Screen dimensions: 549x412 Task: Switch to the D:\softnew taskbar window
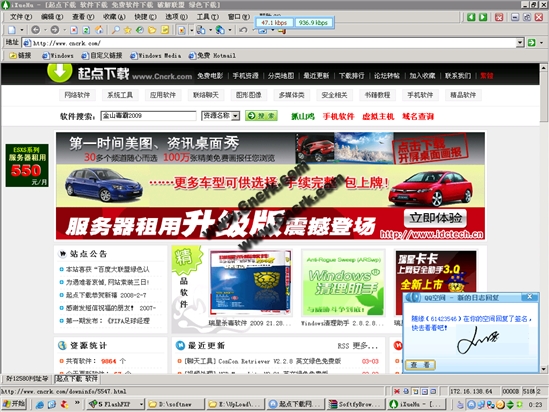[x=175, y=404]
